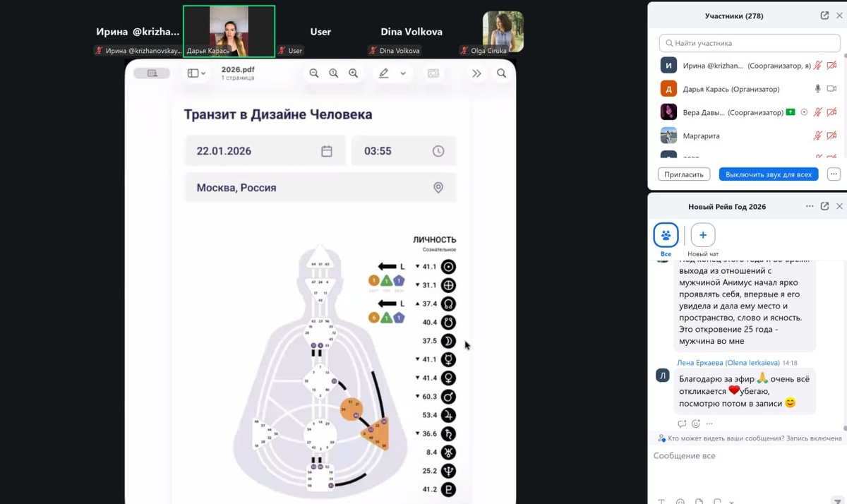The height and width of the screenshot is (504, 847).
Task: Focus the Найти участника search field
Action: pos(750,43)
